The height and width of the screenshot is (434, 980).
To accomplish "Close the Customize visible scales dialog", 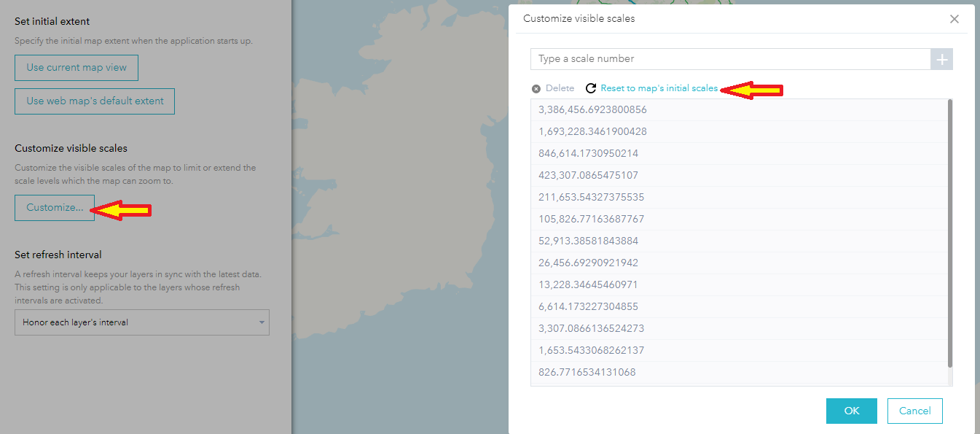I will pyautogui.click(x=954, y=19).
